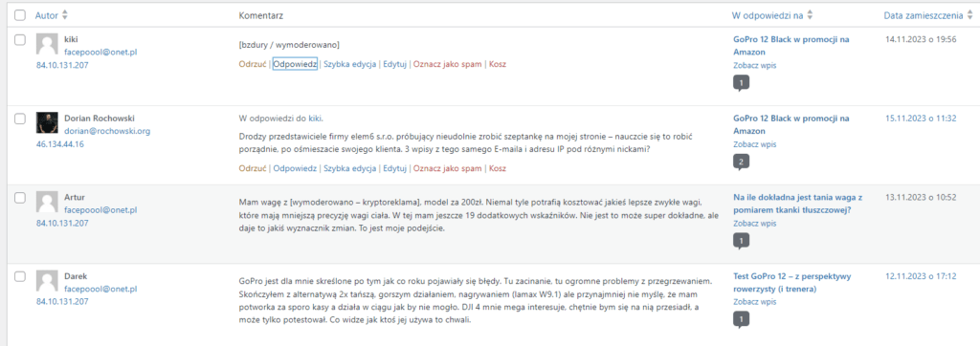The width and height of the screenshot is (980, 346).
Task: Open Szybka edycja for Dorian's comment
Action: point(349,168)
